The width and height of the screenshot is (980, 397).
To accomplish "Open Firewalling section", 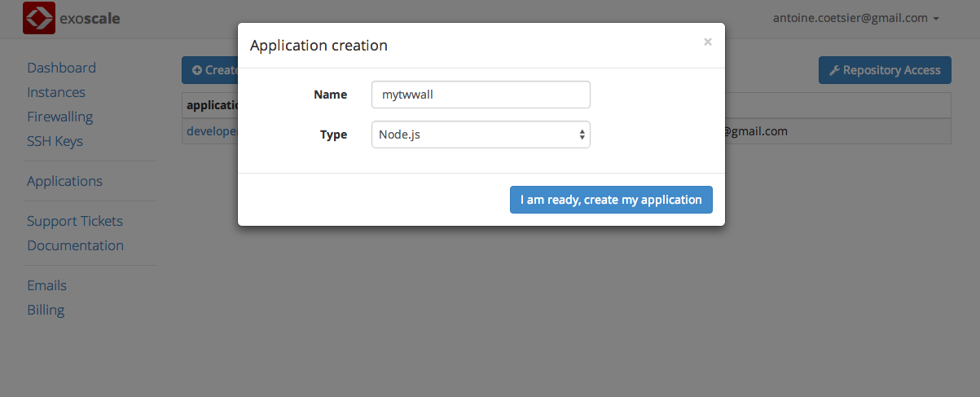I will [59, 117].
